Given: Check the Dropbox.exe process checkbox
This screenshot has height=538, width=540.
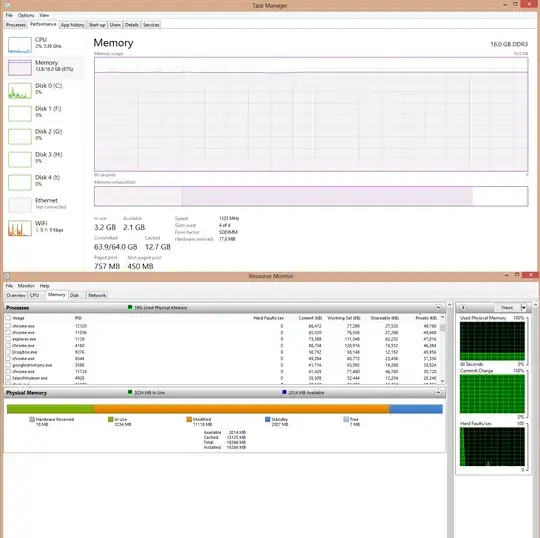Looking at the screenshot, I should (x=8, y=352).
